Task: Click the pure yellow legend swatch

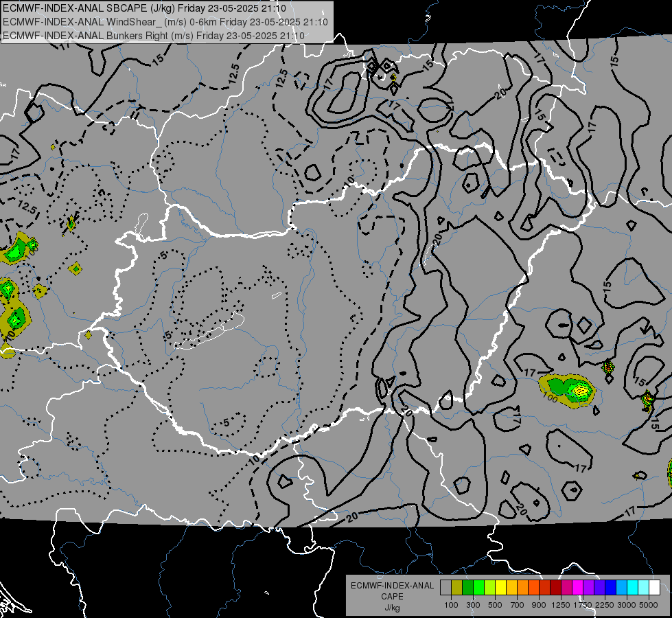Action: point(500,588)
